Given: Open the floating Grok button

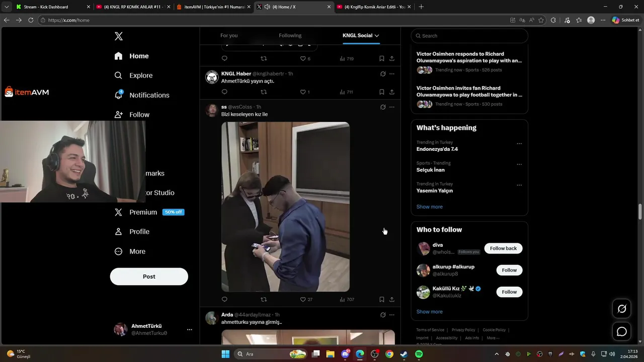Looking at the screenshot, I should pos(622,309).
